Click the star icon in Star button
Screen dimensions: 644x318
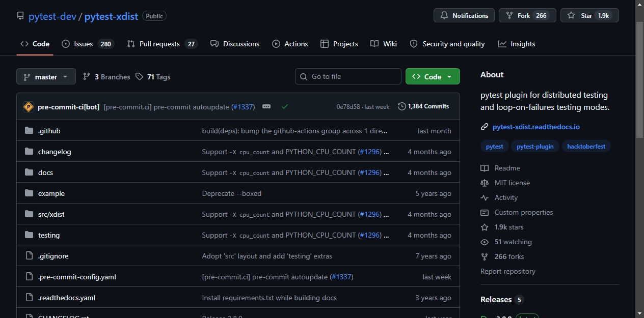[571, 16]
